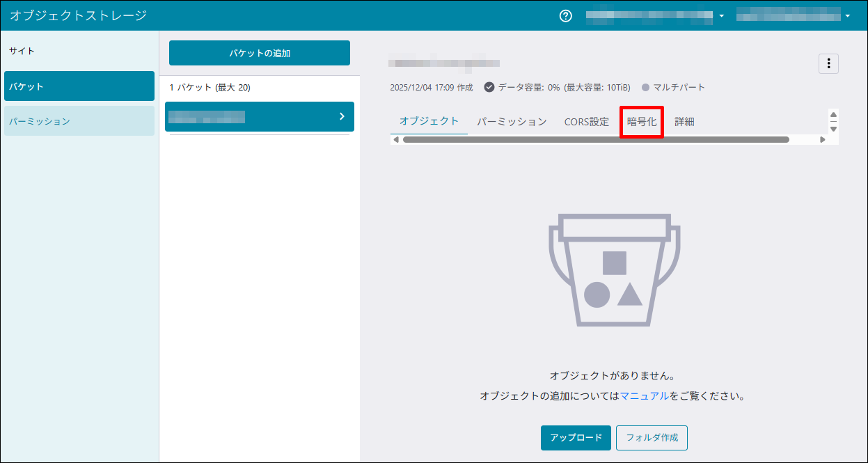Viewport: 868px width, 463px height.
Task: Click tab bar scroll right arrow
Action: 822,140
